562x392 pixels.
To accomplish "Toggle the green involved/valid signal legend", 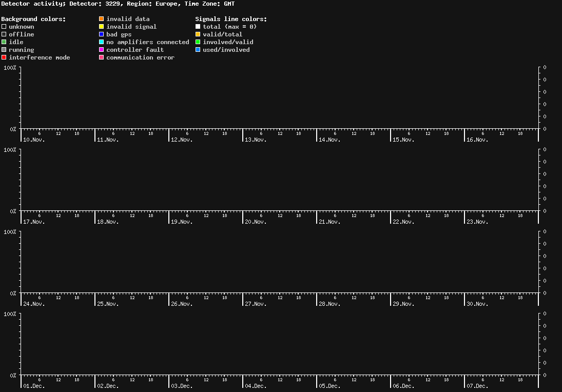I will (198, 42).
